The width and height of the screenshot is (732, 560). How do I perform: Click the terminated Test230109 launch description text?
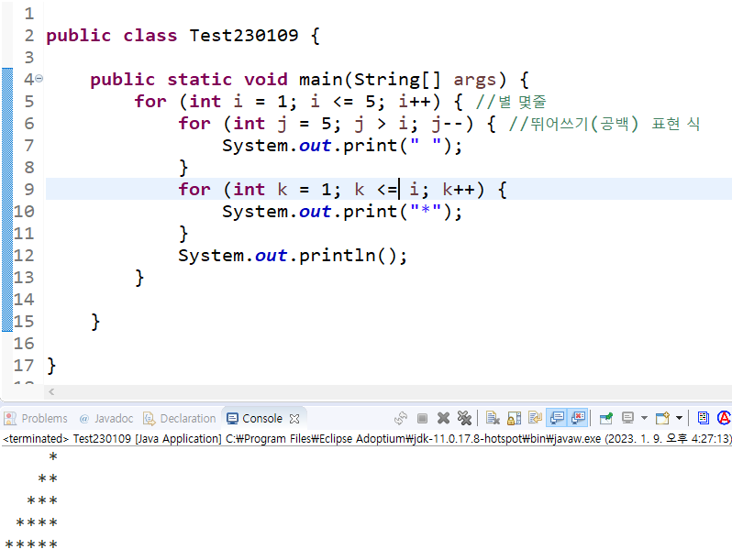tap(367, 439)
